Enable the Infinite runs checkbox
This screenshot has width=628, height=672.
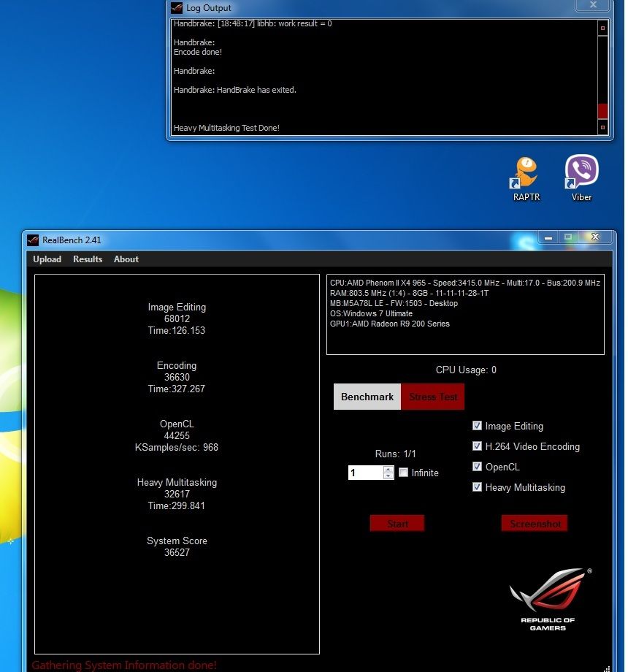403,473
